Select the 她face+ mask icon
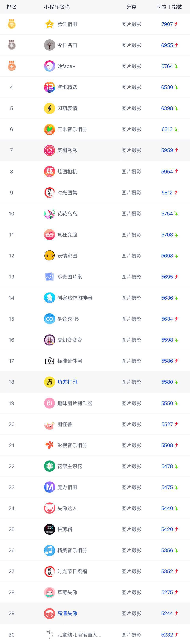This screenshot has width=190, height=644. (x=49, y=66)
